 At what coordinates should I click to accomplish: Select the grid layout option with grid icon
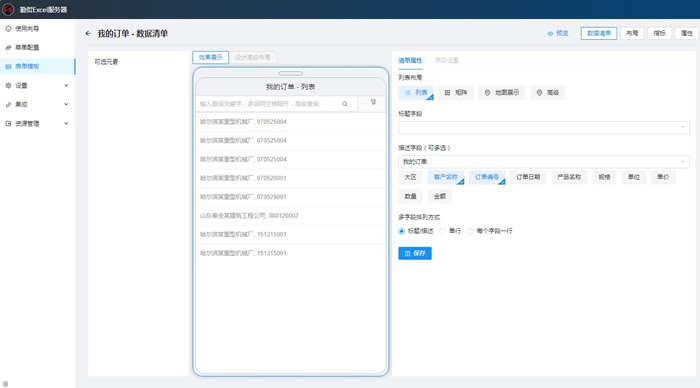tap(456, 92)
